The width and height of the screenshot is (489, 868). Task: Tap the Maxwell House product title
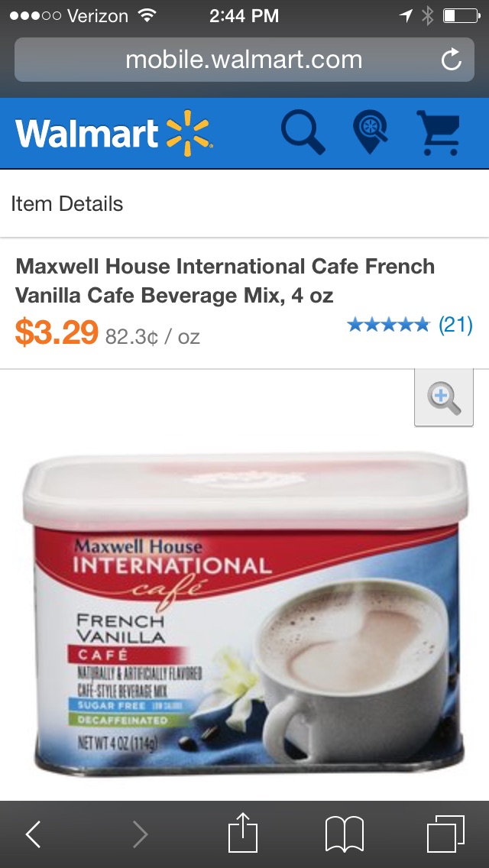pos(225,280)
